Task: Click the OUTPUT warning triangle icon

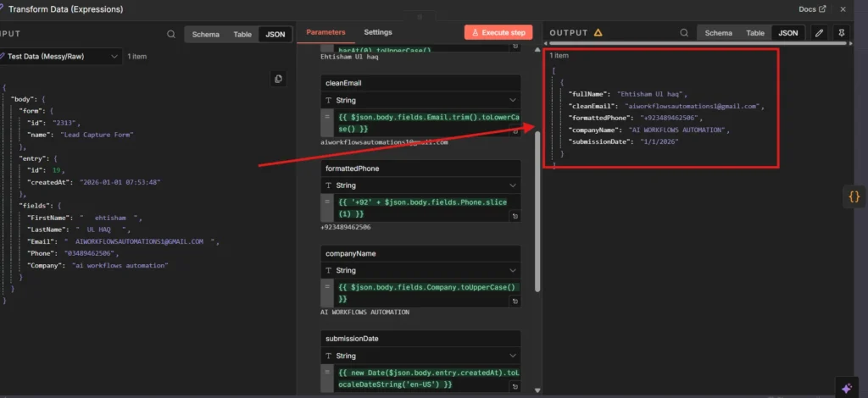Action: tap(598, 33)
